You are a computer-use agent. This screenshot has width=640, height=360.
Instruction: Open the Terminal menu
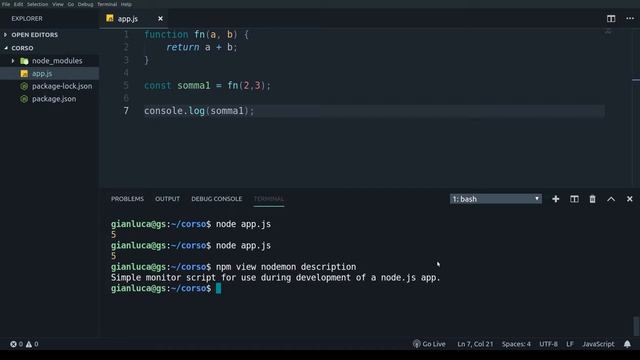tap(107, 4)
